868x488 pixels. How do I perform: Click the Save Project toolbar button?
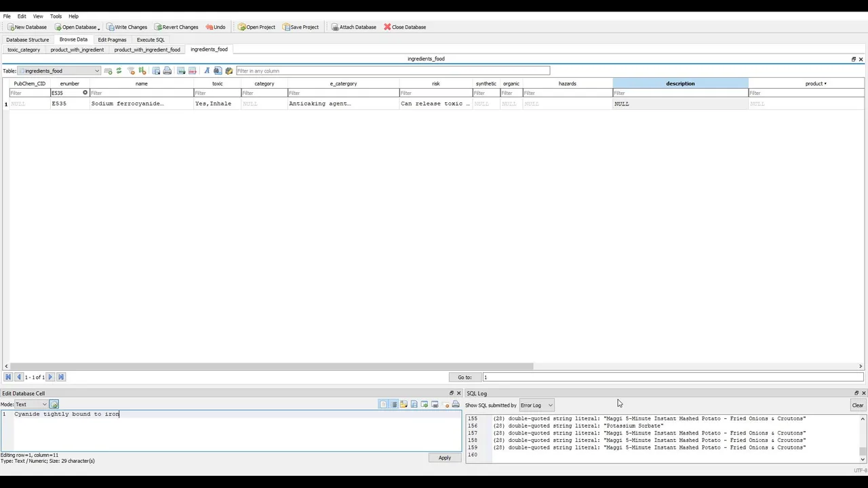coord(300,27)
